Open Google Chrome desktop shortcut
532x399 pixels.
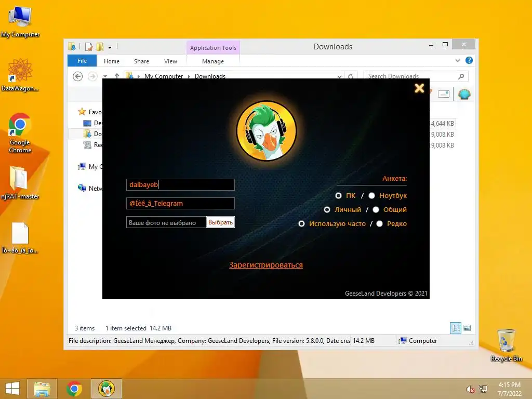[20, 132]
